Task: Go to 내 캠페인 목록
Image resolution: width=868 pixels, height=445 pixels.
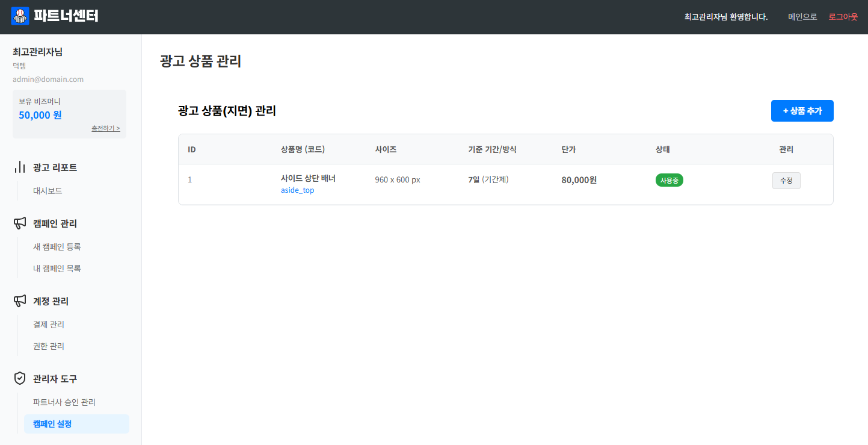Action: tap(57, 269)
